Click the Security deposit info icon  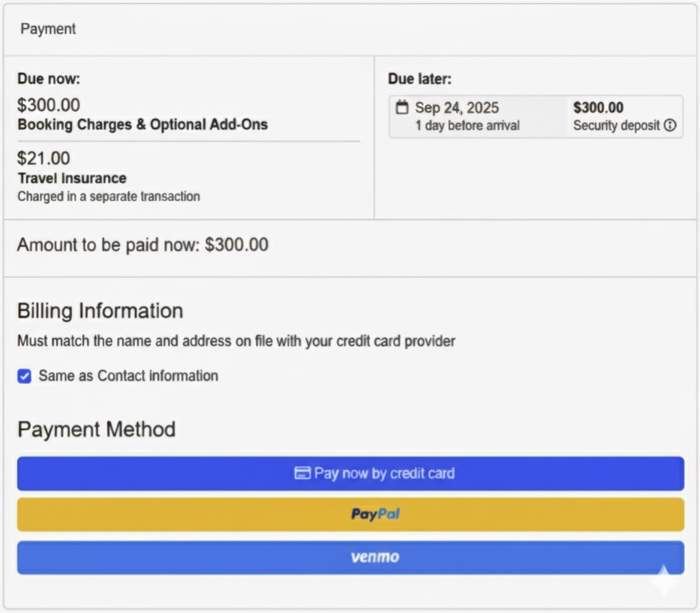click(670, 126)
